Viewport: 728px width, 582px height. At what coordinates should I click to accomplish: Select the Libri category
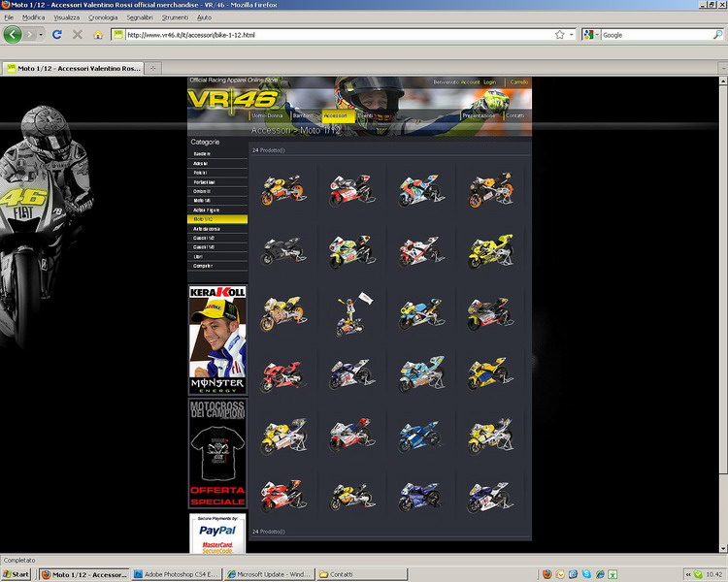pos(217,256)
